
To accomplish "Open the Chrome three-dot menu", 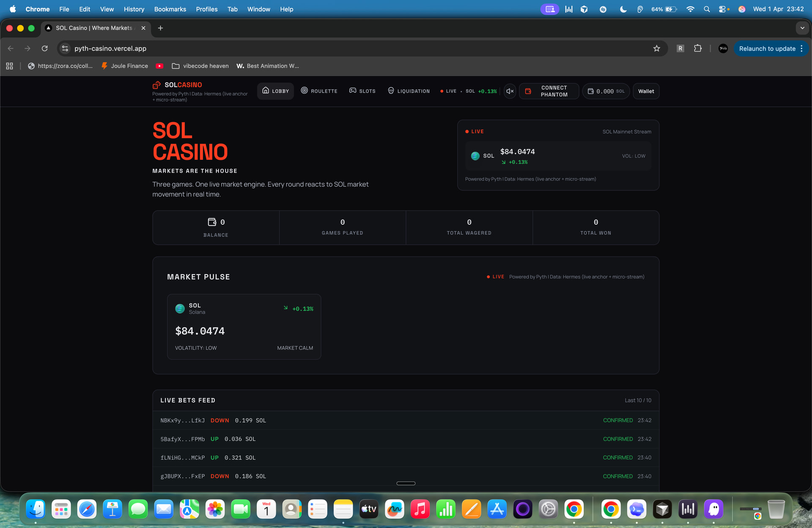I will 801,49.
